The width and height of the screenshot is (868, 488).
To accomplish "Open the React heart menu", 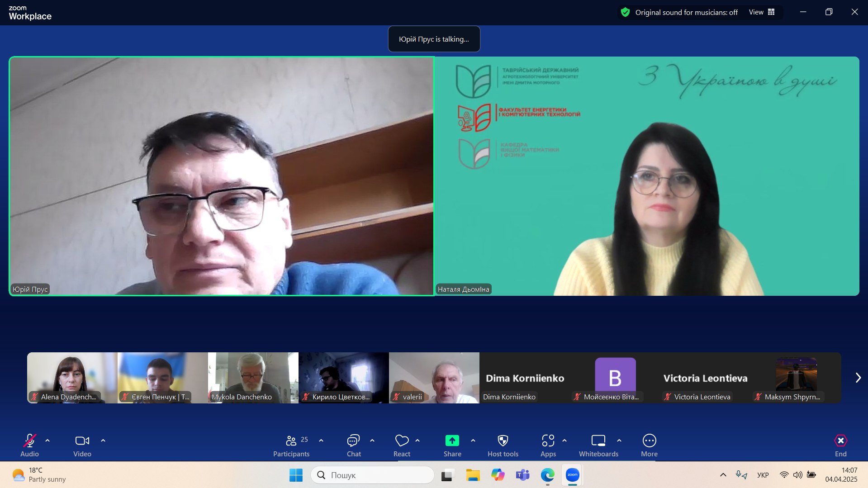I will click(402, 445).
